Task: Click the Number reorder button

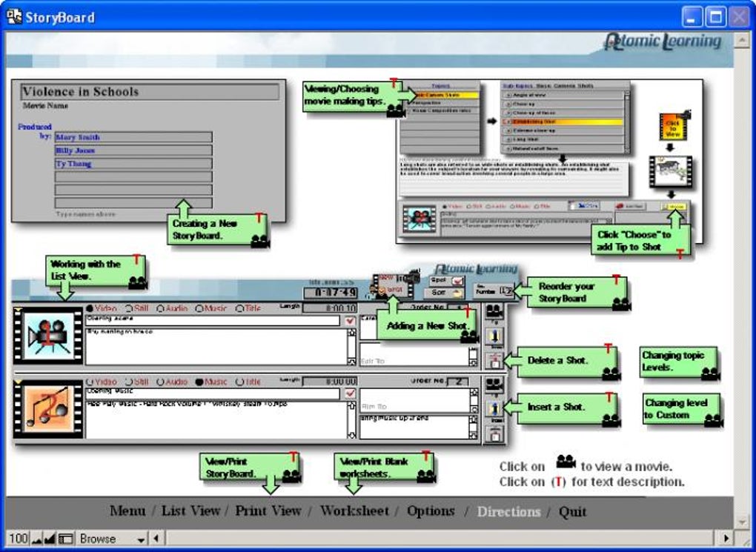Action: tap(493, 290)
